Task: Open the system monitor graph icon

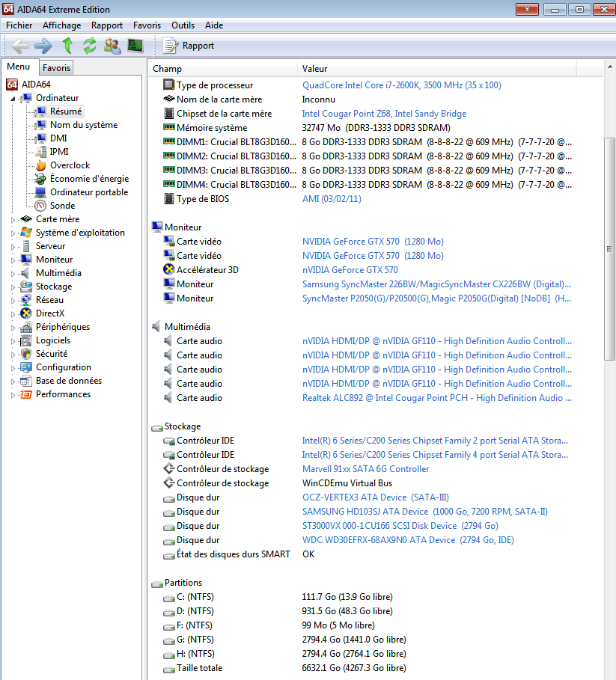Action: (x=135, y=46)
